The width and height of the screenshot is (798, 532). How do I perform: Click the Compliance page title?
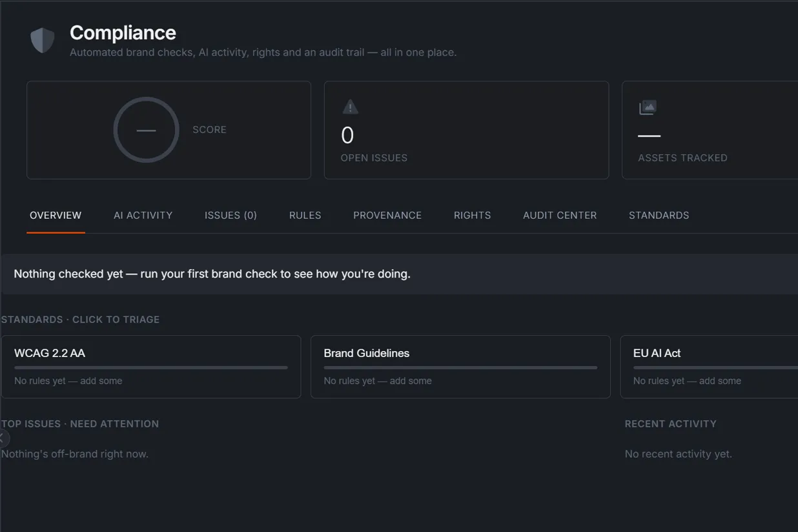[123, 32]
